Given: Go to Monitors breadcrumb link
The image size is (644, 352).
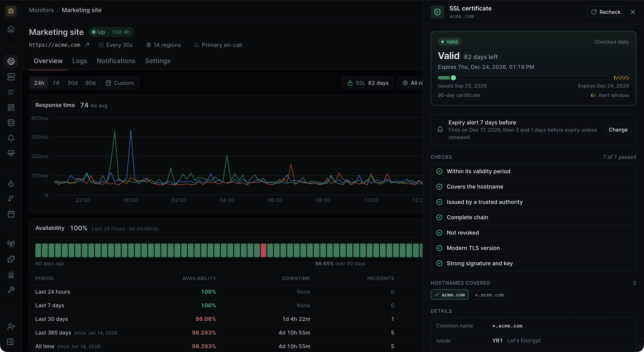Looking at the screenshot, I should click(41, 10).
